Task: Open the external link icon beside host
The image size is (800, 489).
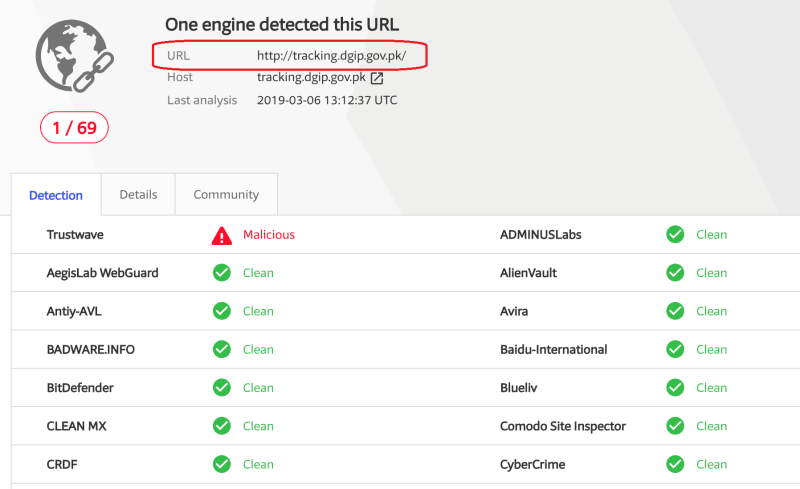Action: [377, 78]
